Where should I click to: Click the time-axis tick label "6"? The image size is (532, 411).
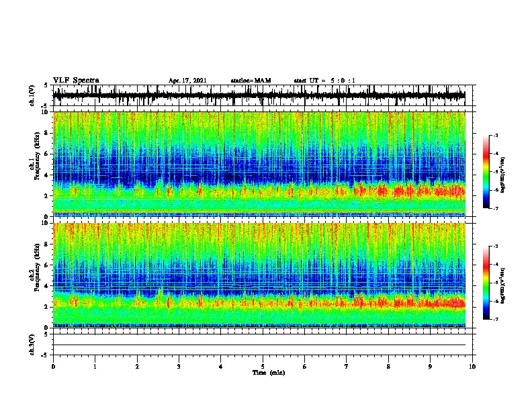click(305, 367)
